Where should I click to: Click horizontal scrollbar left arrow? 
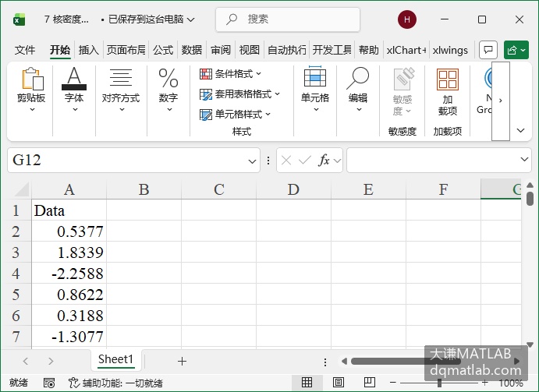coord(344,361)
